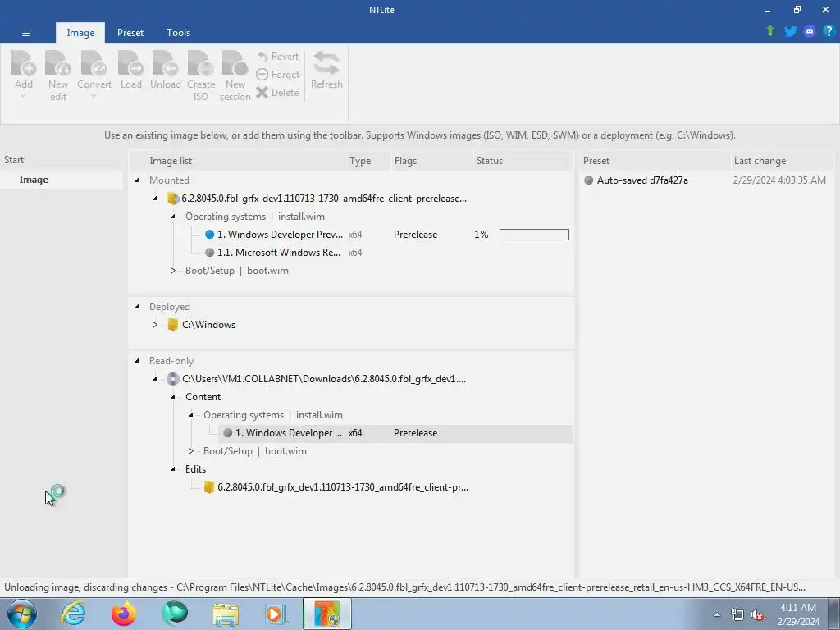Open the Help question mark icon
Screen dimensions: 840x630
(x=829, y=31)
